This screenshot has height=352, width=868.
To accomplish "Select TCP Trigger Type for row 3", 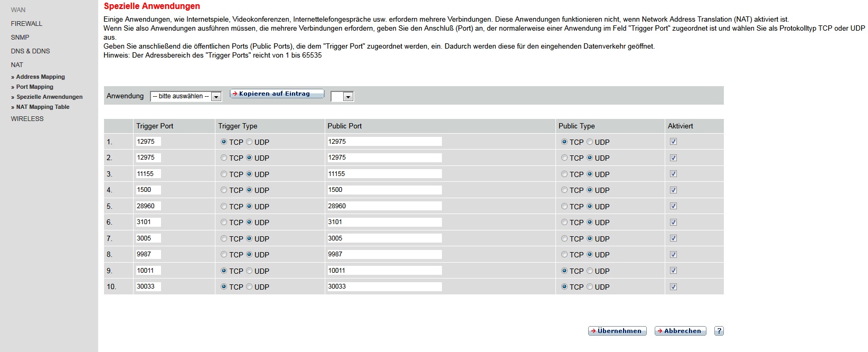I will 224,174.
